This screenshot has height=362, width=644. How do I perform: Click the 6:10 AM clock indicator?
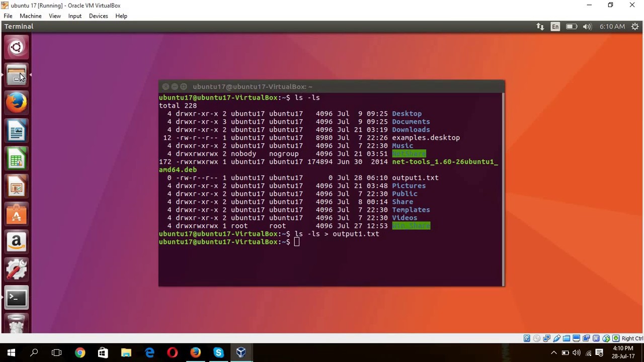612,27
